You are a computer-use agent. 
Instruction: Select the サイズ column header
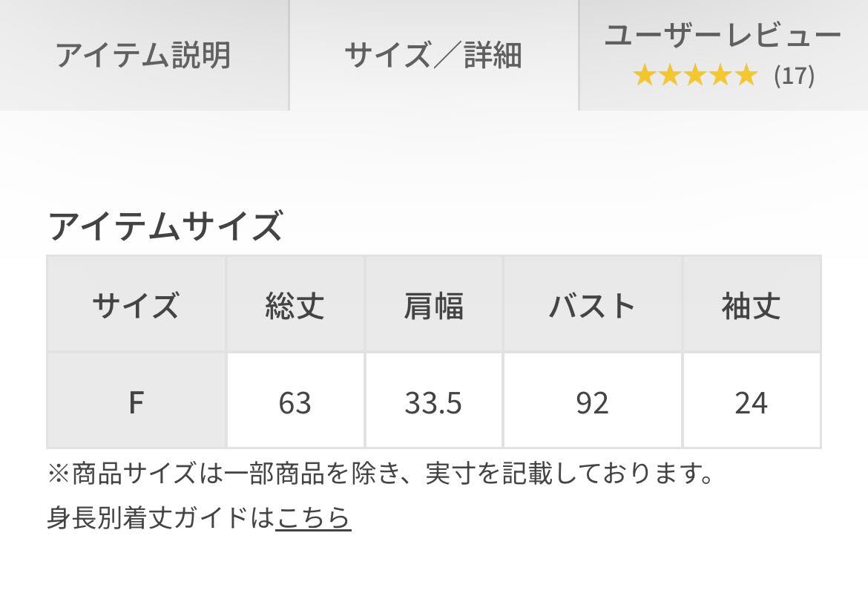[x=136, y=305]
